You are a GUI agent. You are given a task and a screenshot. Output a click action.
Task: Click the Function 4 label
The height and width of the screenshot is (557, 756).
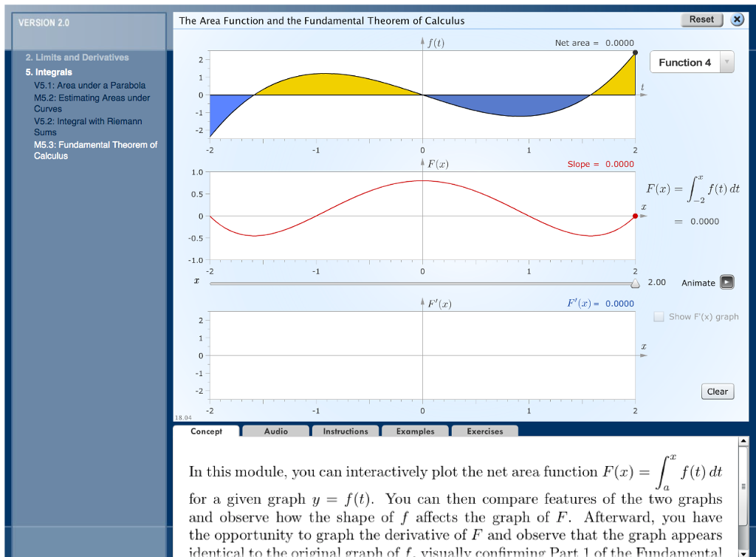coord(684,62)
